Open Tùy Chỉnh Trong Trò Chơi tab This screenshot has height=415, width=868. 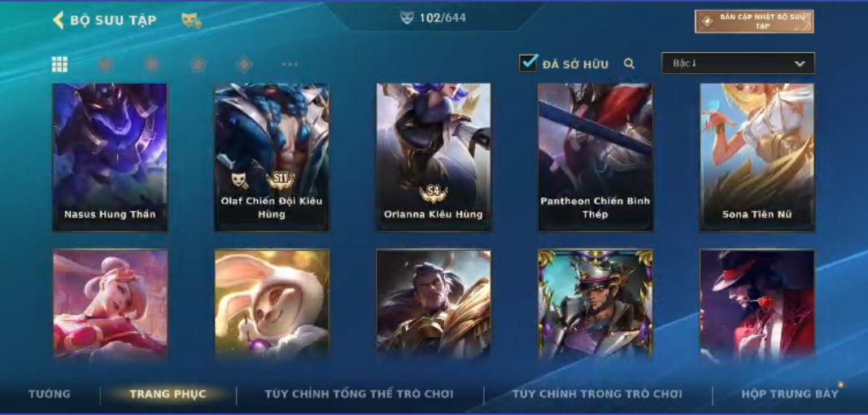597,394
